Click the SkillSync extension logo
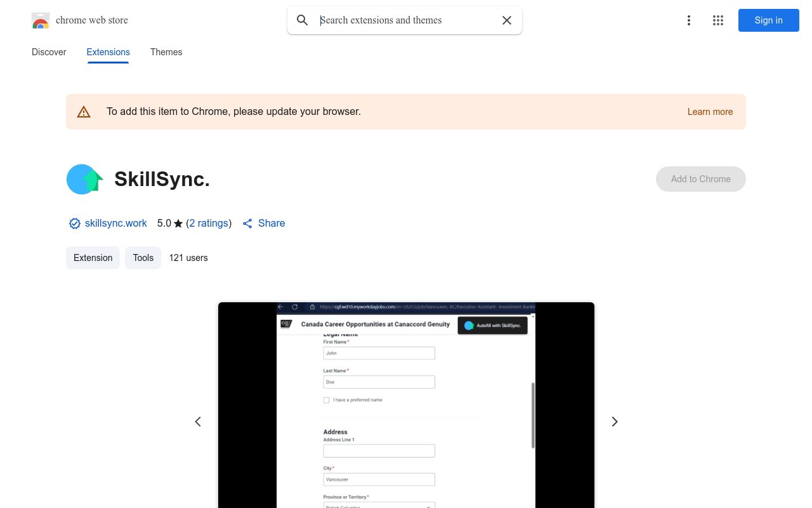Image resolution: width=812 pixels, height=508 pixels. click(84, 179)
